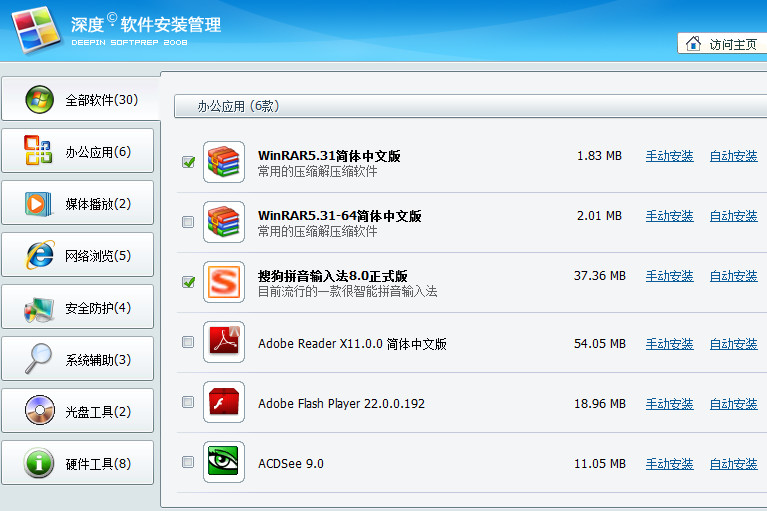
Task: Click 自动安装 for WinRAR5.31-64
Action: point(733,216)
